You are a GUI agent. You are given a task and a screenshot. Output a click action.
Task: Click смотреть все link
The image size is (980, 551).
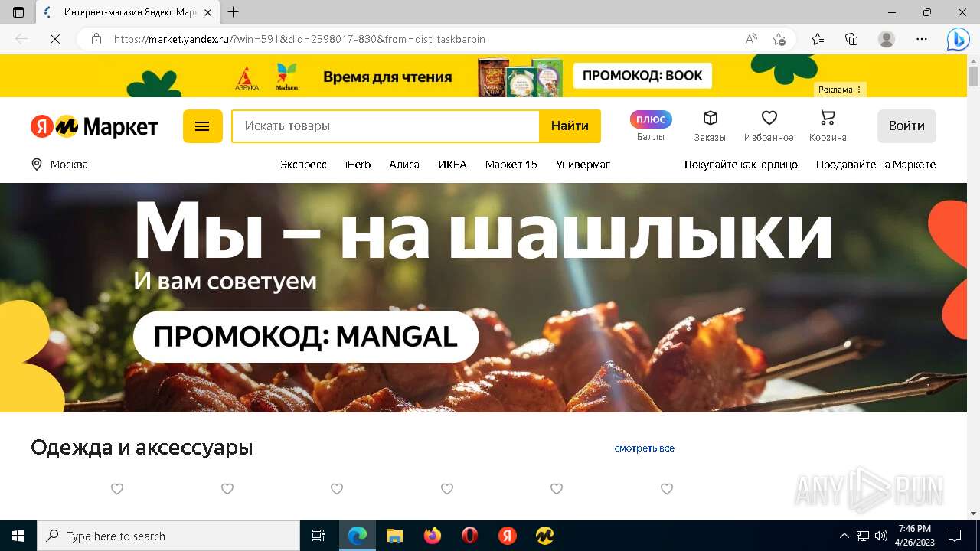[x=645, y=448]
